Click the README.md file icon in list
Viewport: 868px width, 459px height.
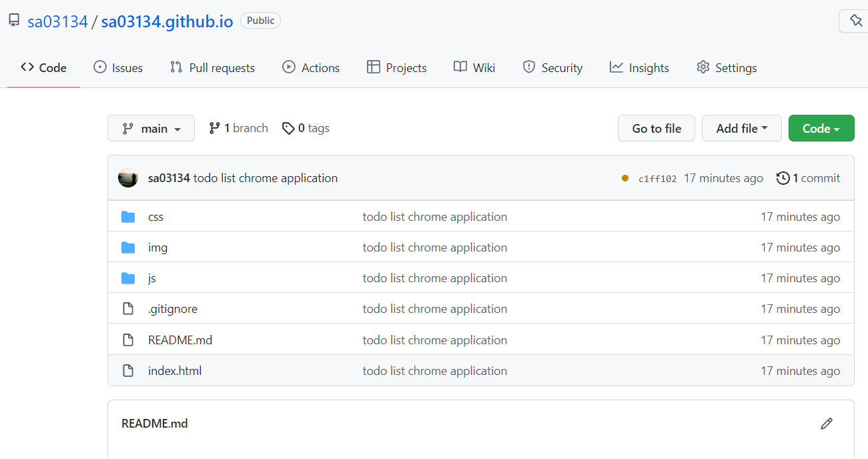pyautogui.click(x=128, y=340)
